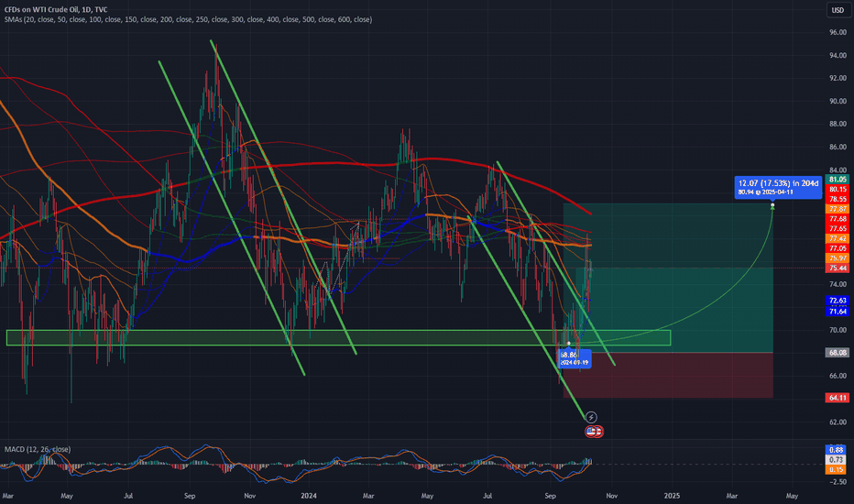
Task: Click the 90.00 price scale tick
Action: click(838, 101)
